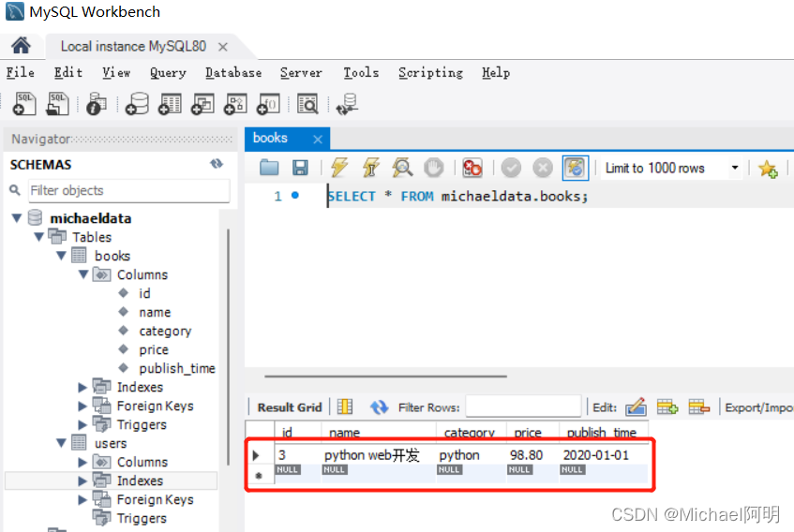Image resolution: width=794 pixels, height=532 pixels.
Task: Stop the executing query hand icon
Action: tap(433, 168)
